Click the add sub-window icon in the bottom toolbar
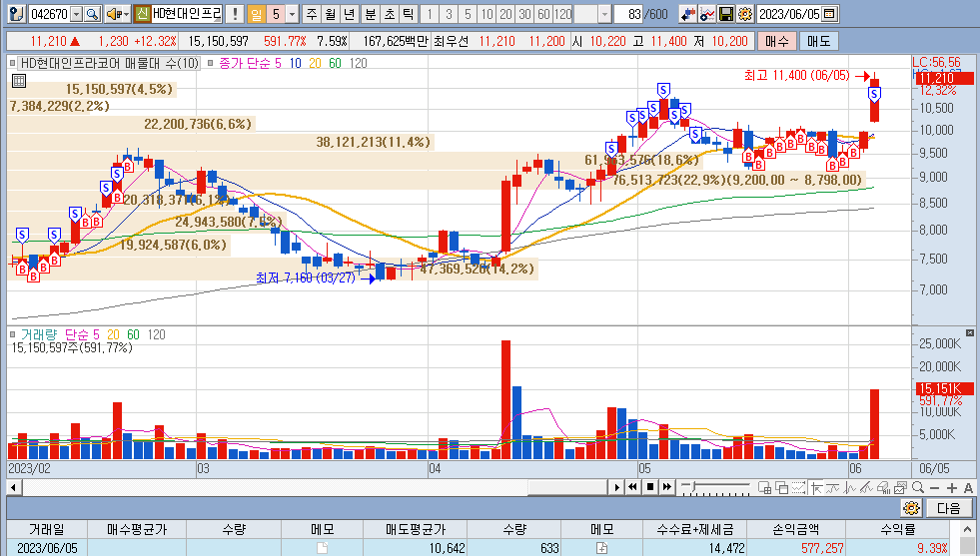Viewport: 980px width, 556px height. coord(764,488)
